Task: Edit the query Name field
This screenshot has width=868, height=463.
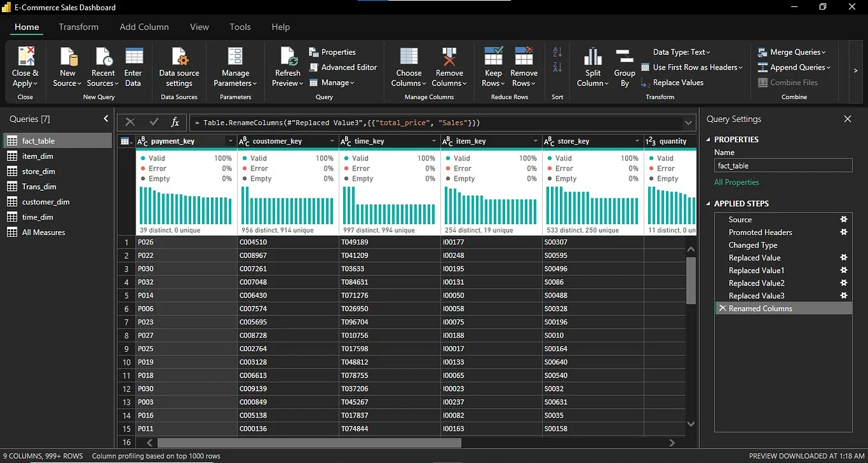Action: [x=783, y=165]
